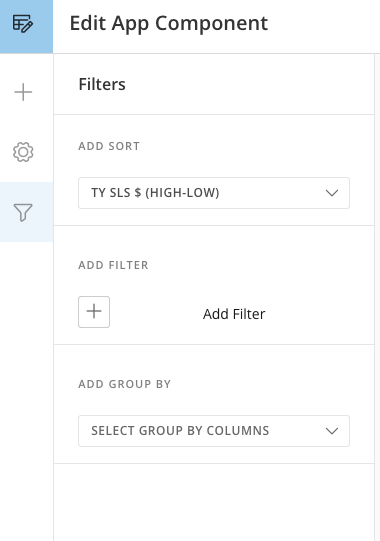
Task: Click the plus (add) sidebar icon
Action: pyautogui.click(x=23, y=92)
